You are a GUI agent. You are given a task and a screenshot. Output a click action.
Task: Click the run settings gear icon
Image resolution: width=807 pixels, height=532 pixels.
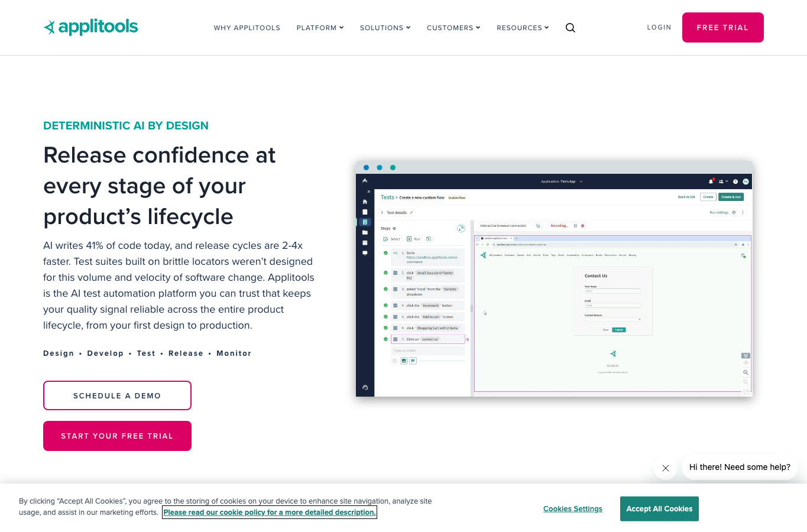[734, 212]
